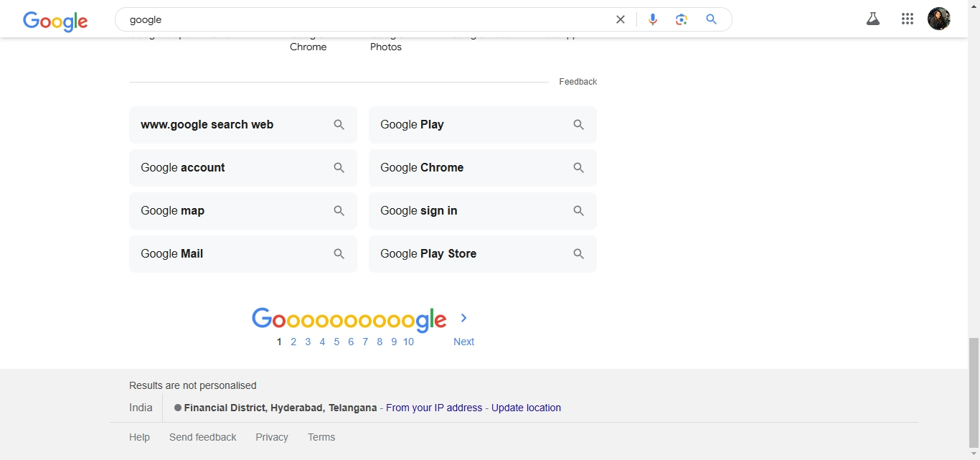Jump to results page 4
Screen dimensions: 980x460
322,342
